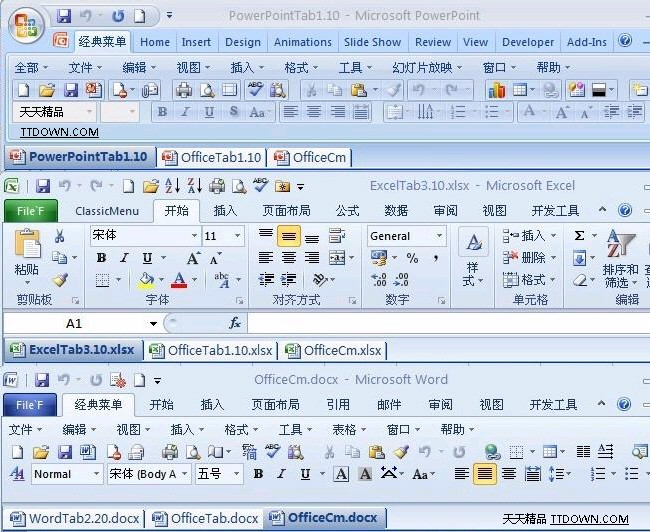Click the Paste icon in PowerPoint classic toolbar

(359, 90)
